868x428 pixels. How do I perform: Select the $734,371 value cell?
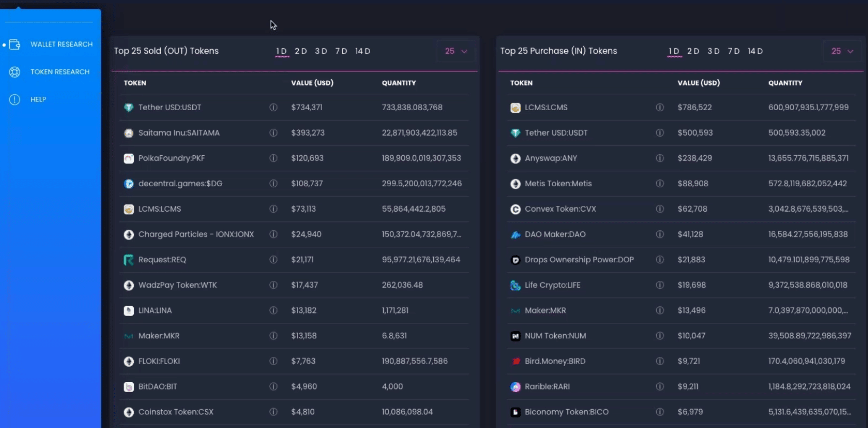307,108
